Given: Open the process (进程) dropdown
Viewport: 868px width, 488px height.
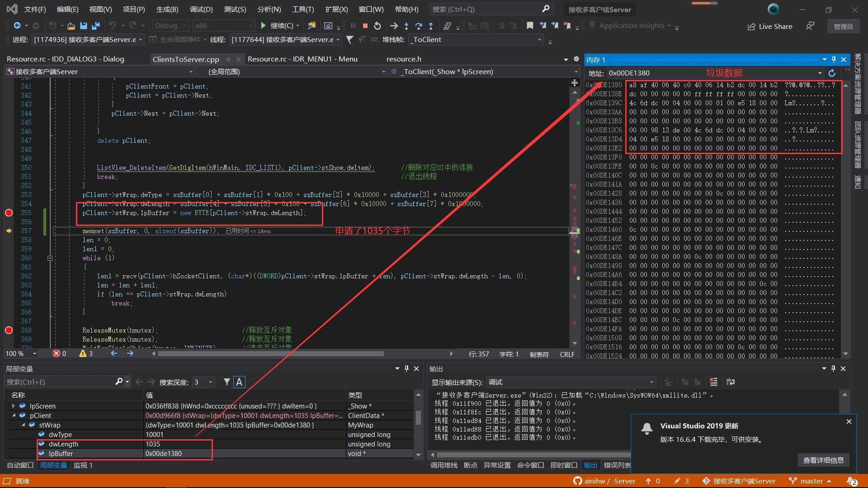Looking at the screenshot, I should (88, 40).
